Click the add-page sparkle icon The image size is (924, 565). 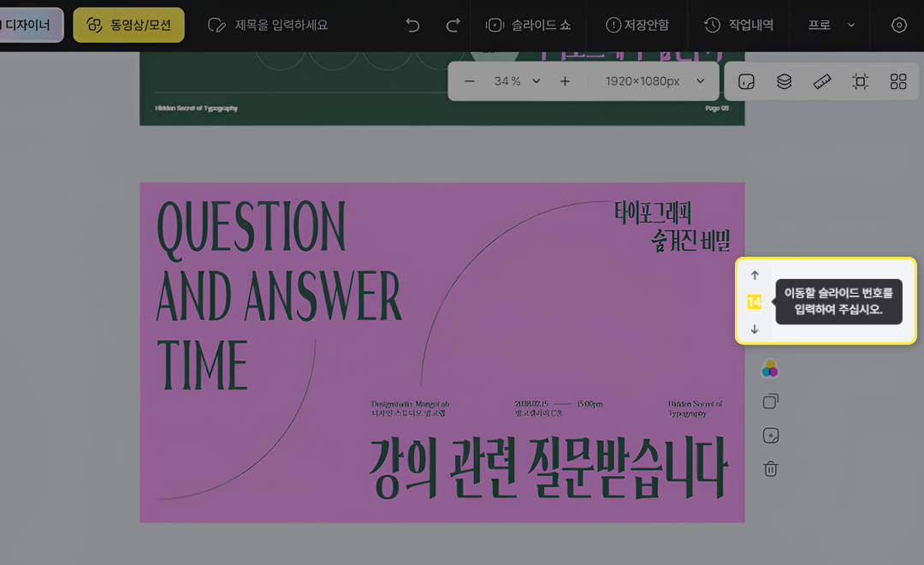tap(771, 436)
